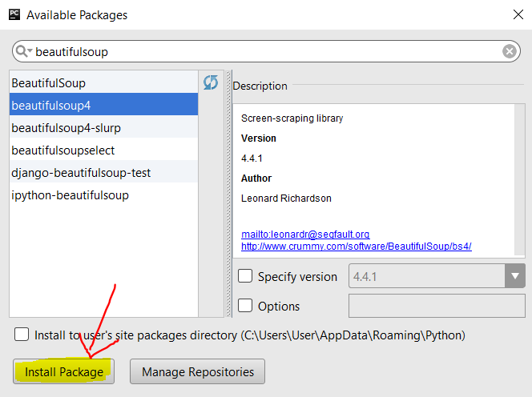Open search history magnifier icon
Viewport: 532px width, 397px height.
click(x=24, y=51)
